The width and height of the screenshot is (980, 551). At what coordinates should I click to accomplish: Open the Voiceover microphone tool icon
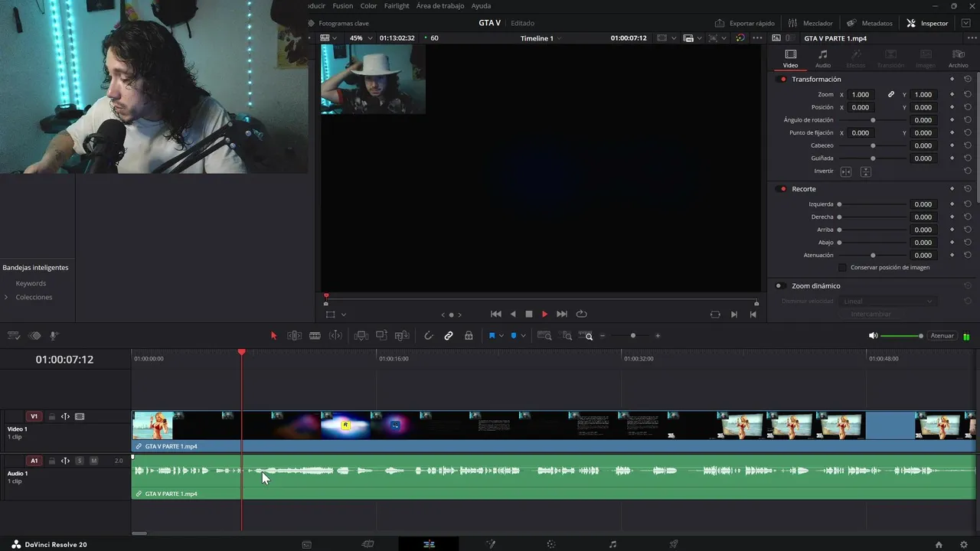tap(54, 335)
